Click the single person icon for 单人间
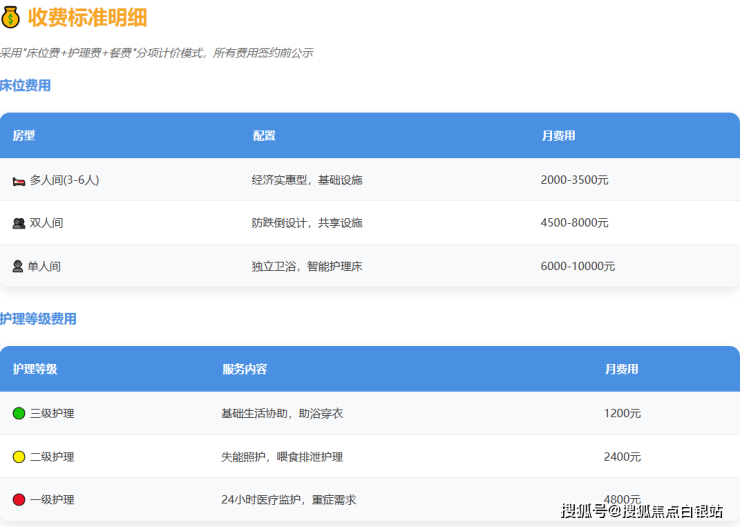This screenshot has width=740, height=527. pos(18,266)
